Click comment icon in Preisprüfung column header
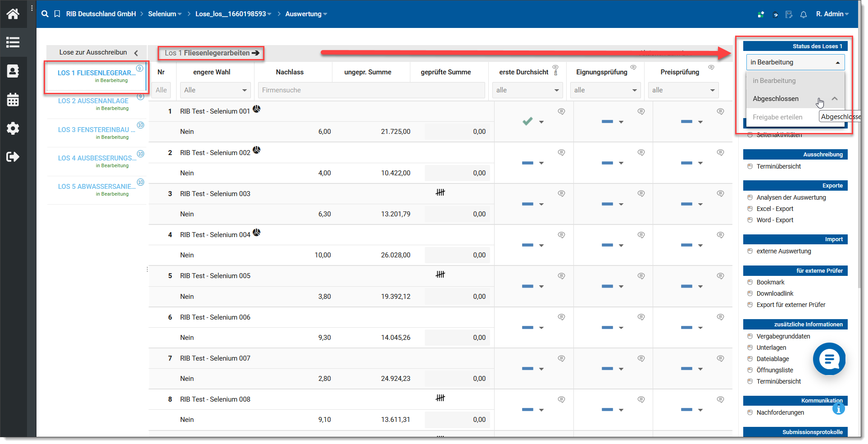Viewport: 868px width, 444px height. 711,68
